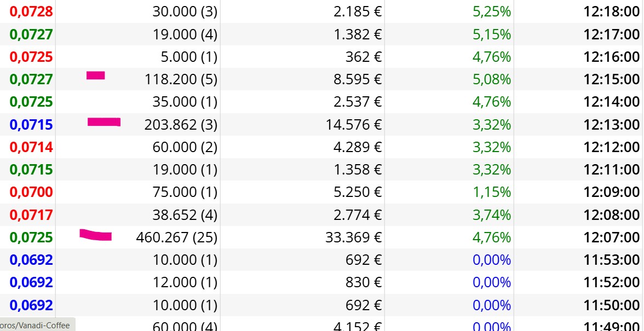
Task: Select price 0,0728 in the 12:18:00 row
Action: [x=31, y=11]
